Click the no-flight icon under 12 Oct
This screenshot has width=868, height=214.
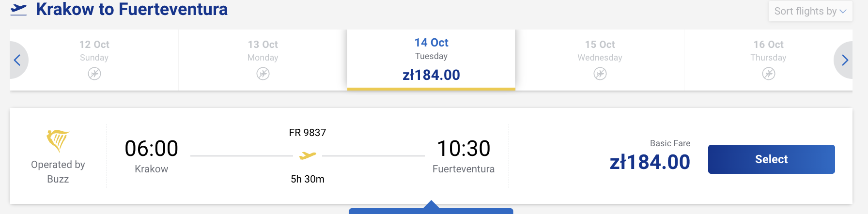click(x=94, y=74)
